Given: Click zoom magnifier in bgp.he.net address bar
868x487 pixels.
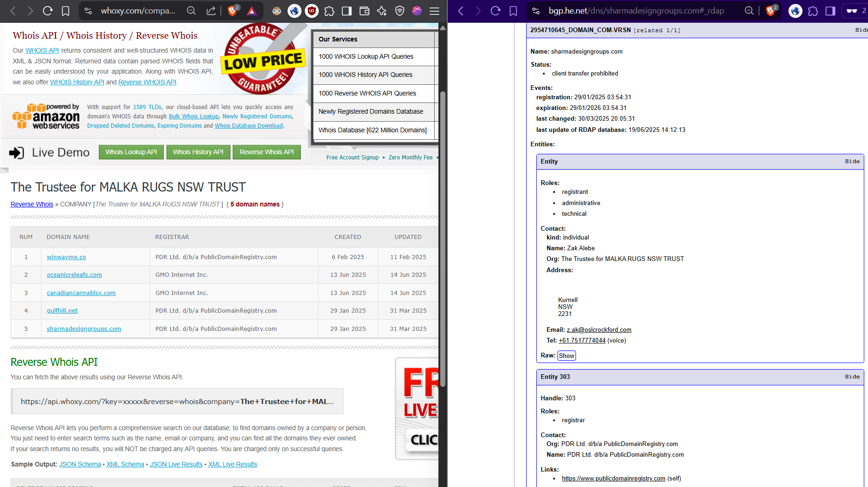Looking at the screenshot, I should coord(749,11).
